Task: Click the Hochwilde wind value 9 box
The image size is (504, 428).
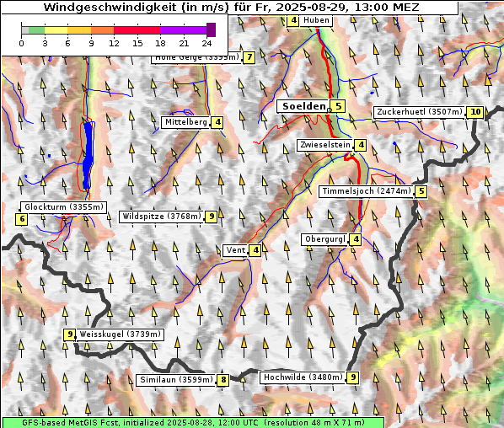Action: coord(353,377)
